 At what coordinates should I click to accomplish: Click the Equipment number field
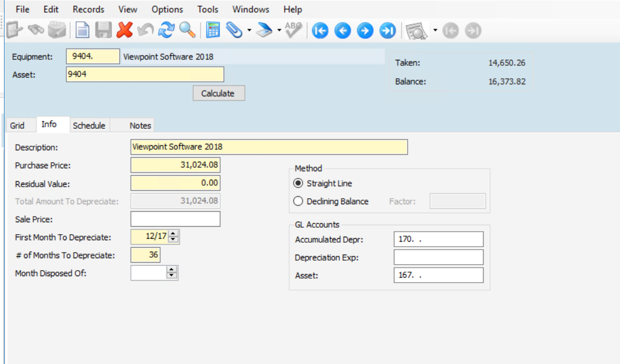(93, 56)
